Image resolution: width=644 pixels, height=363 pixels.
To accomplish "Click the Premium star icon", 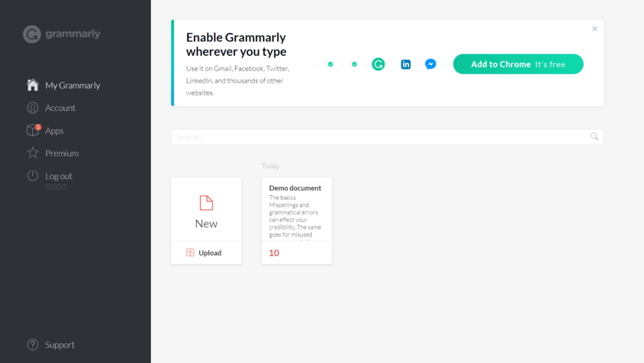I will click(x=33, y=153).
